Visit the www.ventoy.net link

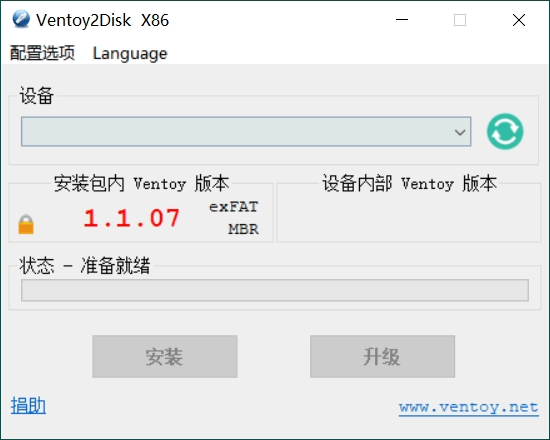469,408
